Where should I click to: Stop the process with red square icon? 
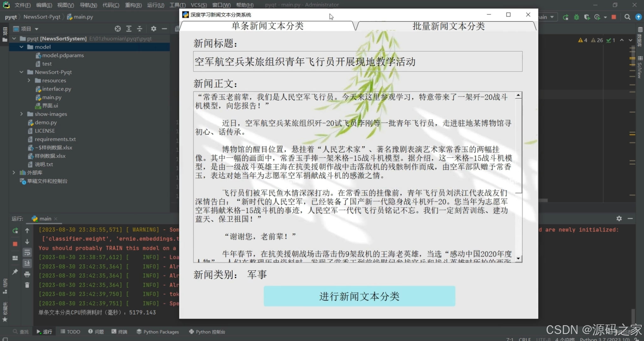pos(614,17)
